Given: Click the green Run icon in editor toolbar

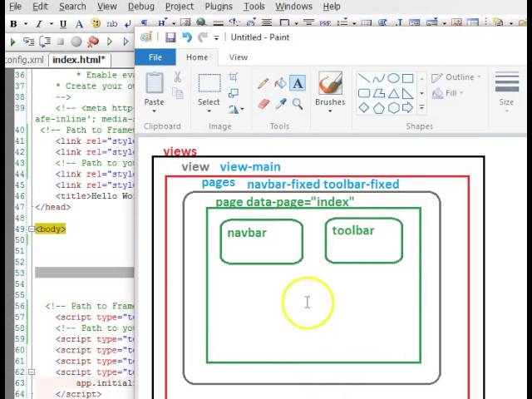Looking at the screenshot, I should (x=13, y=42).
